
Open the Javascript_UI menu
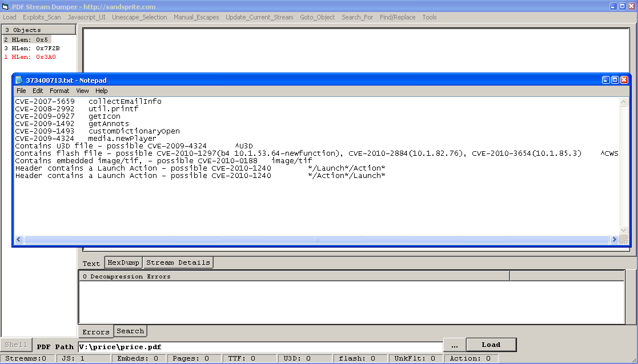pyautogui.click(x=86, y=17)
